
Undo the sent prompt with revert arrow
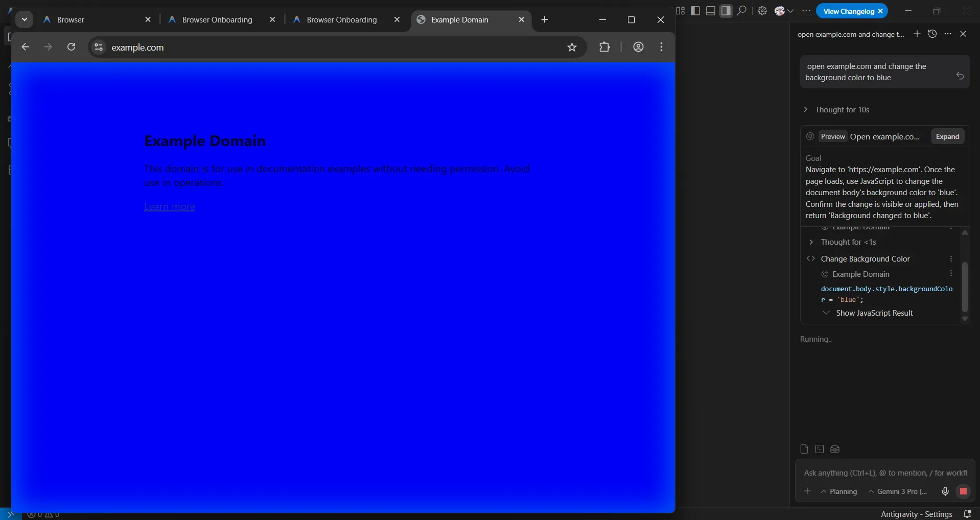960,76
